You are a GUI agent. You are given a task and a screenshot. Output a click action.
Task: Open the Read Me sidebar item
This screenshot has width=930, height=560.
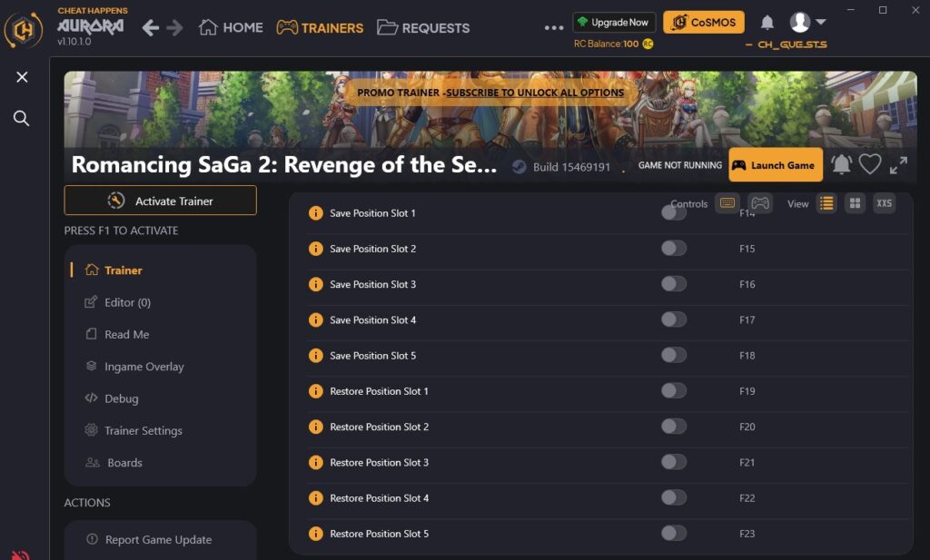point(126,334)
